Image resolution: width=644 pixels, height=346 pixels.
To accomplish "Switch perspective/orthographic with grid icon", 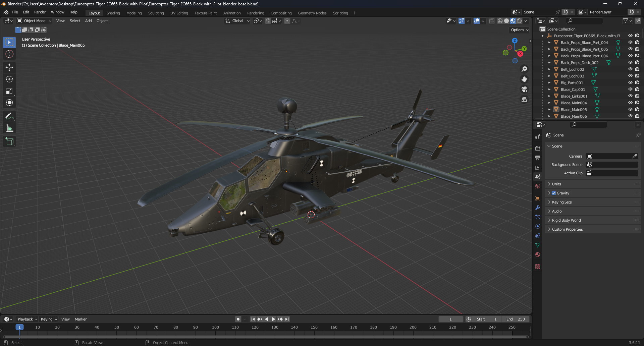I will (524, 99).
